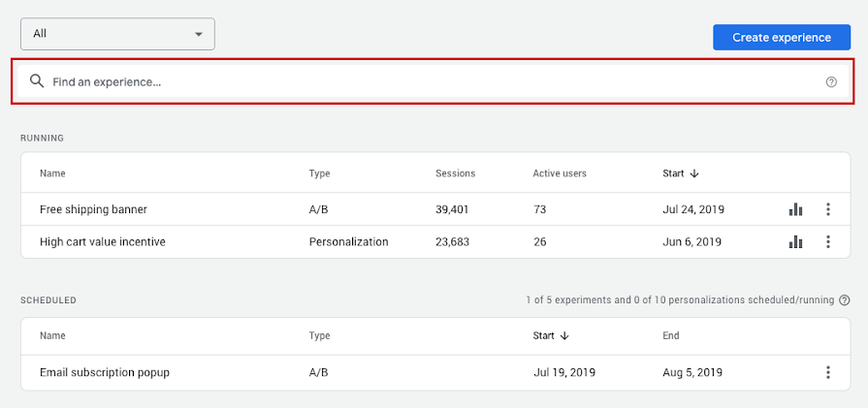Sort running experiences by Start date
This screenshot has height=408, width=868.
point(681,173)
